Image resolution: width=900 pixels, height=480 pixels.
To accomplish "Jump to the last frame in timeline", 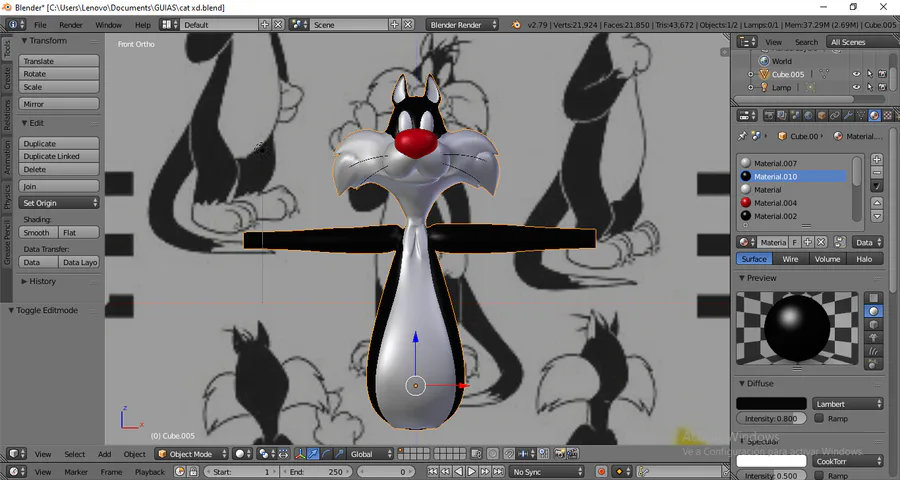I will 498,472.
